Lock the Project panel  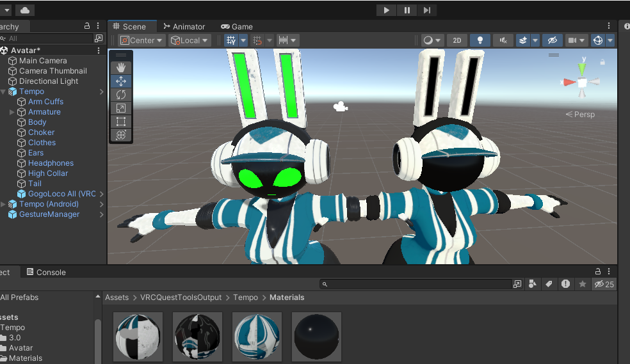598,271
